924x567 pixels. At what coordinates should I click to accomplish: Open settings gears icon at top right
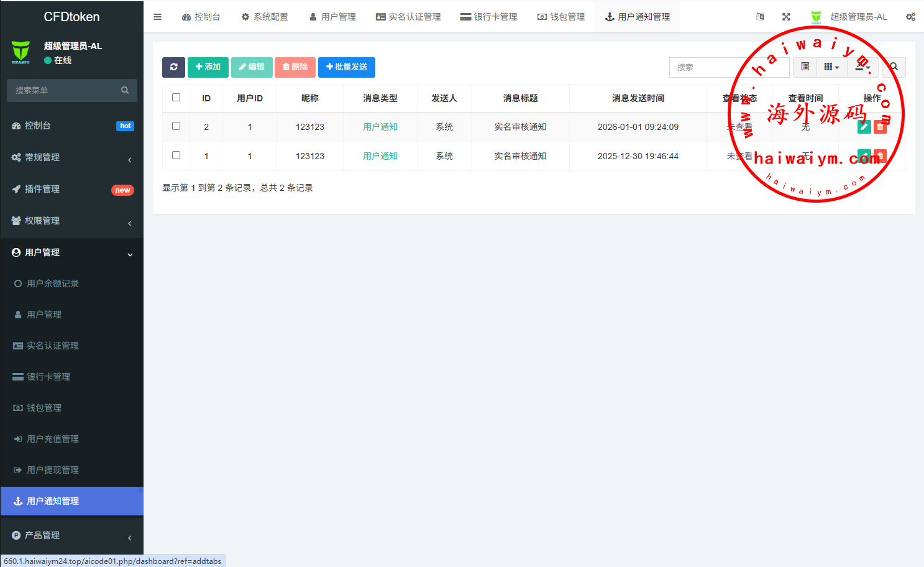pos(910,17)
